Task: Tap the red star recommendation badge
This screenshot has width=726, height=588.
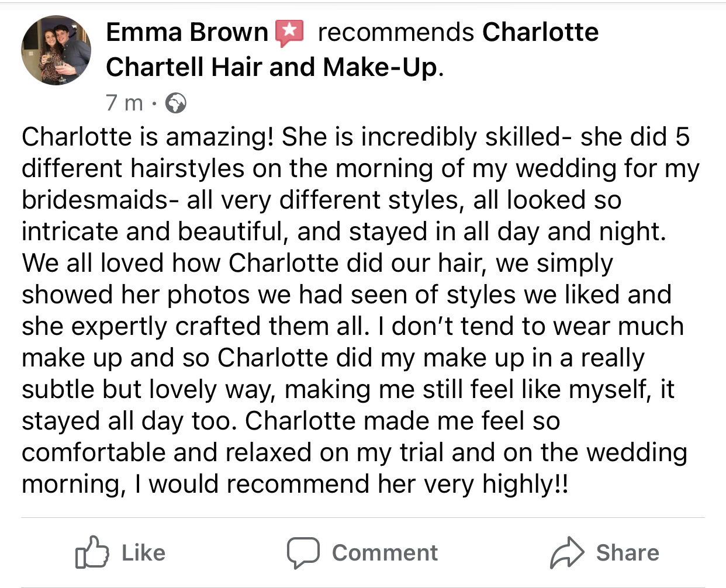Action: (x=289, y=33)
